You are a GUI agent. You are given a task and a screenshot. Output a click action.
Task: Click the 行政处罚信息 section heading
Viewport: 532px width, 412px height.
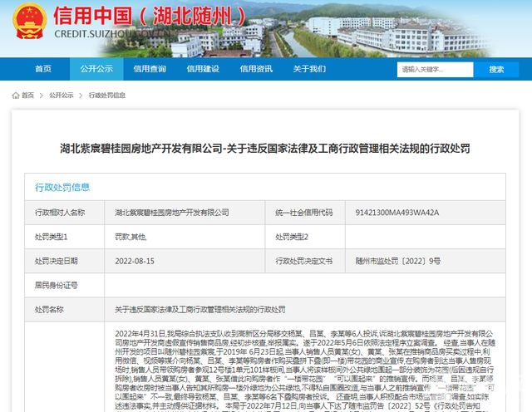point(62,187)
